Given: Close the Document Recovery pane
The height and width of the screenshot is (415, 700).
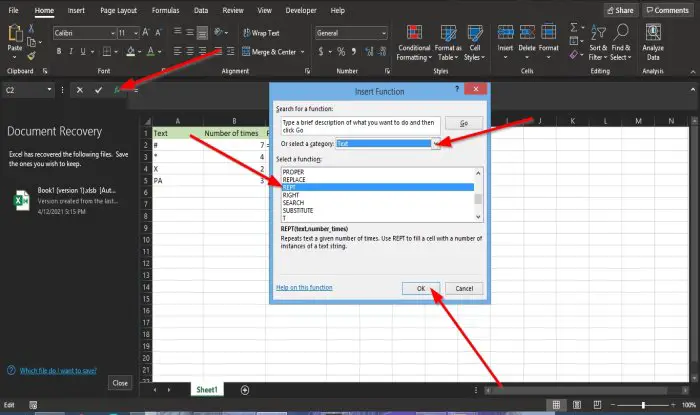Looking at the screenshot, I should [x=120, y=383].
